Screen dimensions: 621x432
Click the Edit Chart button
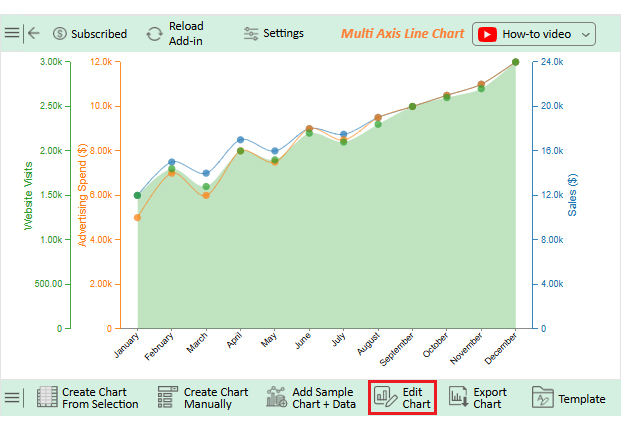tap(403, 398)
